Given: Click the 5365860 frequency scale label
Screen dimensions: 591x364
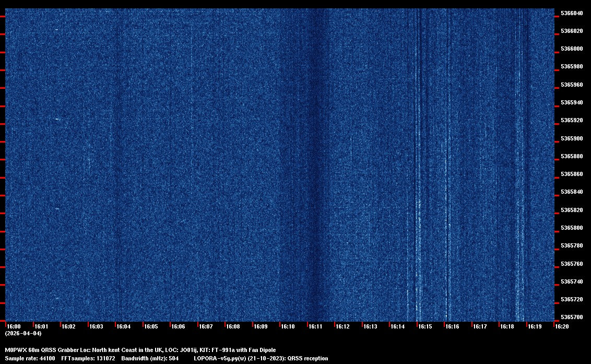Looking at the screenshot, I should tap(572, 174).
